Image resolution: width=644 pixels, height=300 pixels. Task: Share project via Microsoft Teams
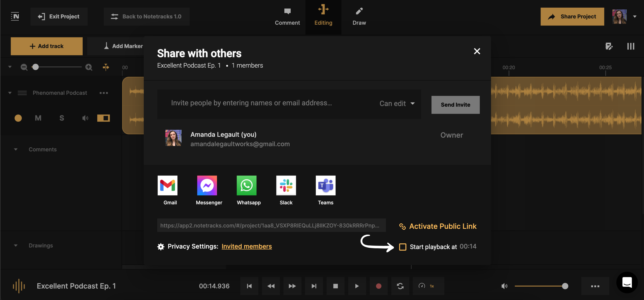click(x=326, y=186)
